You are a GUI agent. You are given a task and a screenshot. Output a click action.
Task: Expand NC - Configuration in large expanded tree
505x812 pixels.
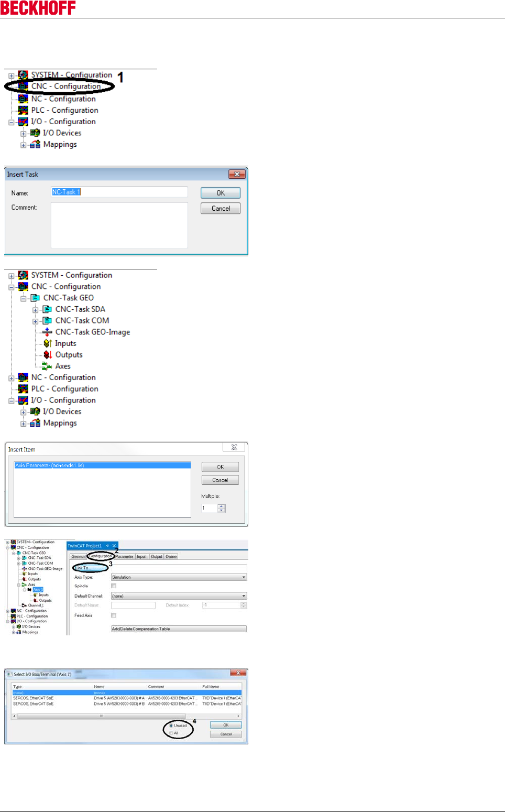point(12,378)
